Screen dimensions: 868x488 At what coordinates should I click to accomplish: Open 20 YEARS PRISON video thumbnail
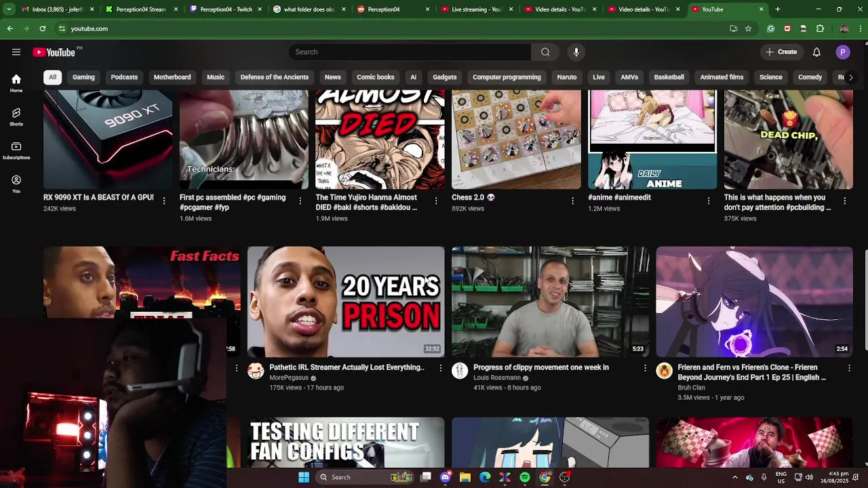click(x=346, y=302)
